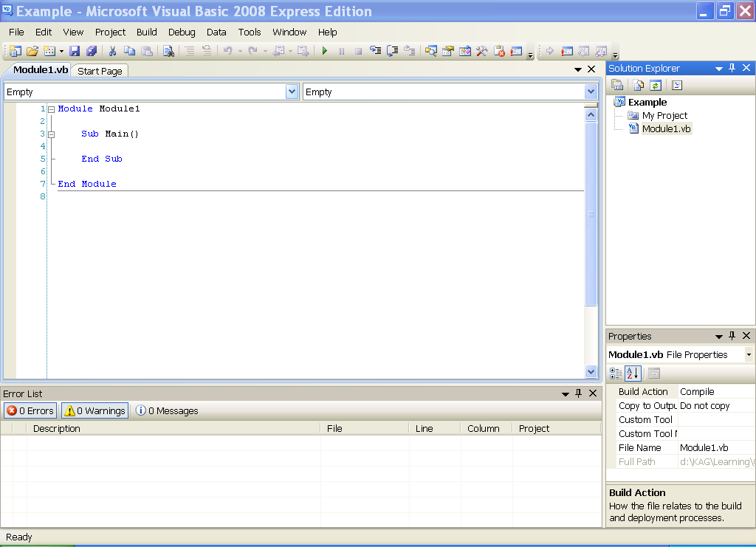Open the Build menu
The image size is (756, 547).
tap(147, 32)
